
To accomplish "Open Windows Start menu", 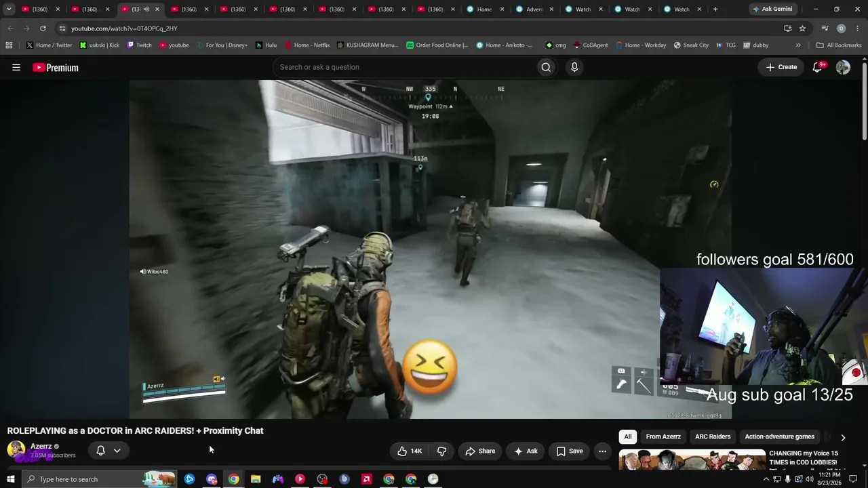I will (10, 479).
